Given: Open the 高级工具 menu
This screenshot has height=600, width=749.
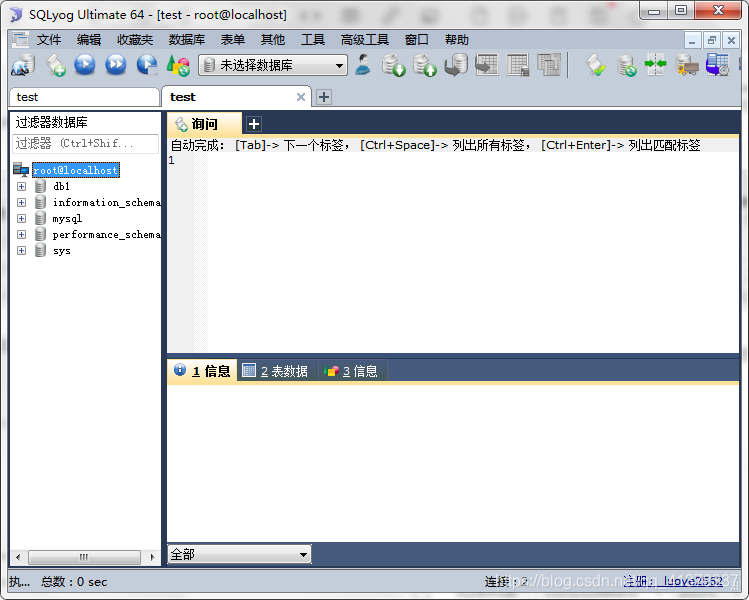Looking at the screenshot, I should click(x=365, y=40).
